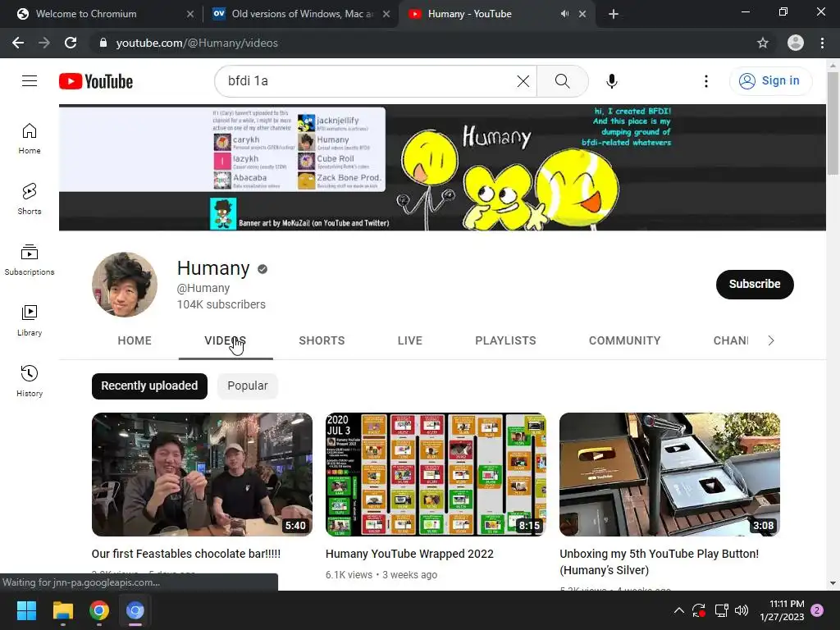Image resolution: width=840 pixels, height=630 pixels.
Task: Open the notification badge in the tray
Action: (x=817, y=610)
